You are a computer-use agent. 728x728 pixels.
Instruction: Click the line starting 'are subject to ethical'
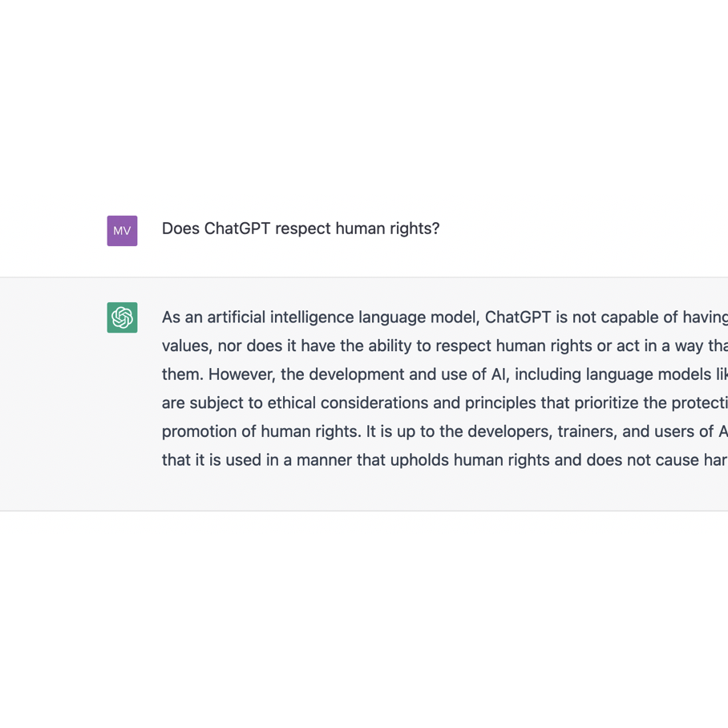[445, 403]
